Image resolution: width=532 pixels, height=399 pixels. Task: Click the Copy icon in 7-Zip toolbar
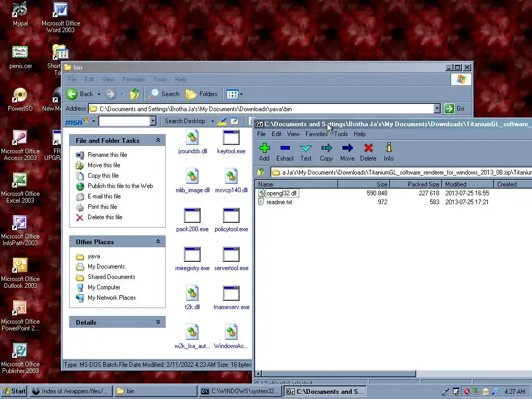click(x=326, y=152)
